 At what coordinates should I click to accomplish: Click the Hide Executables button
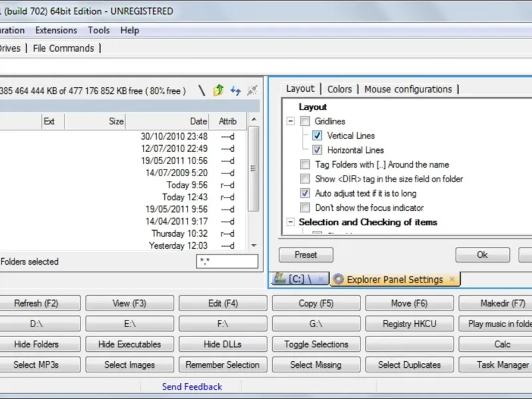tap(130, 344)
